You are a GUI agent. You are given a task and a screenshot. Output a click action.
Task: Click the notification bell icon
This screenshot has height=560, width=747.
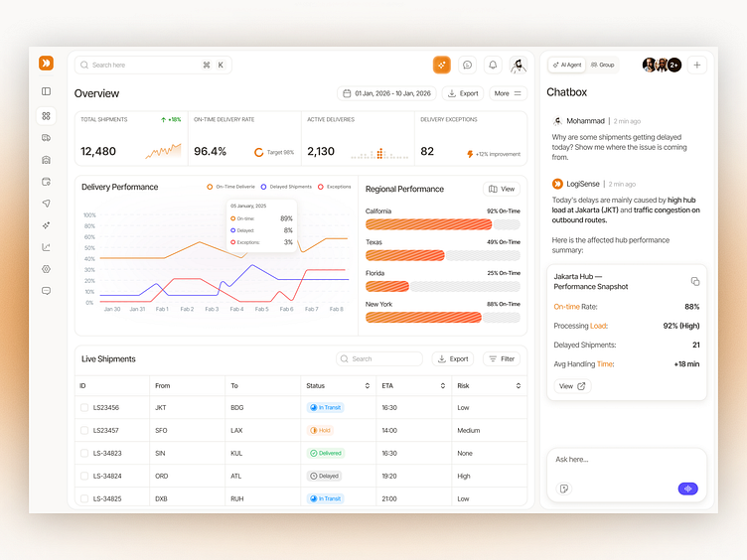[493, 65]
